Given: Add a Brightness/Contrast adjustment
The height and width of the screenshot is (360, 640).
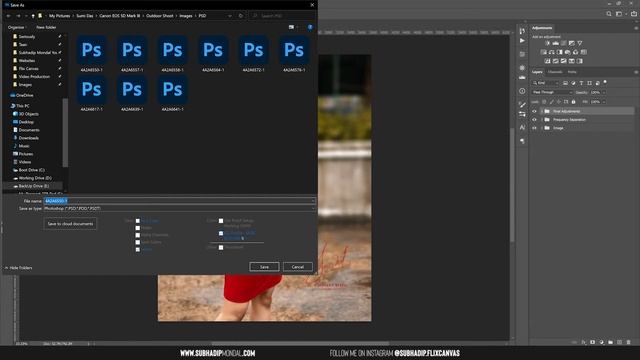Looking at the screenshot, I should pos(547,43).
